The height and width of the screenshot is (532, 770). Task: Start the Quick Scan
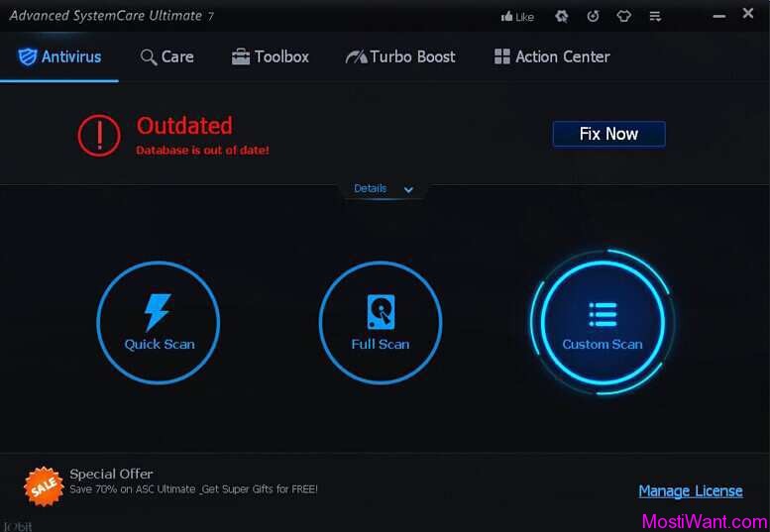tap(159, 322)
